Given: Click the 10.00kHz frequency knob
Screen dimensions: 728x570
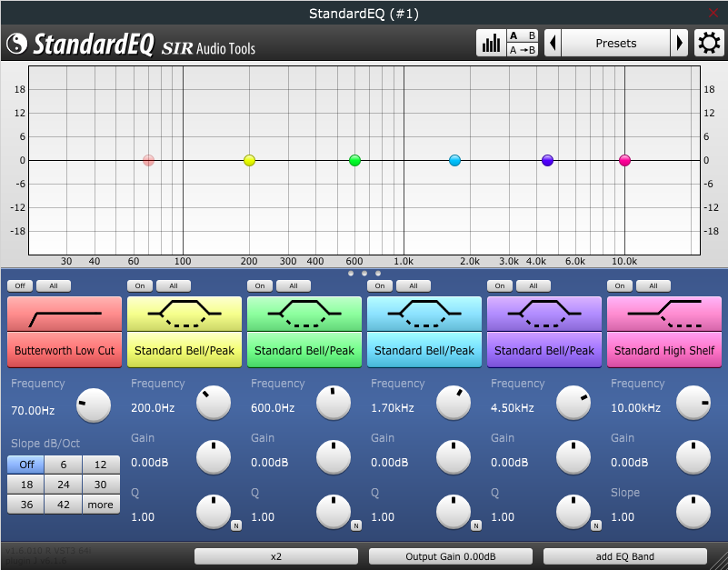Looking at the screenshot, I should [693, 403].
